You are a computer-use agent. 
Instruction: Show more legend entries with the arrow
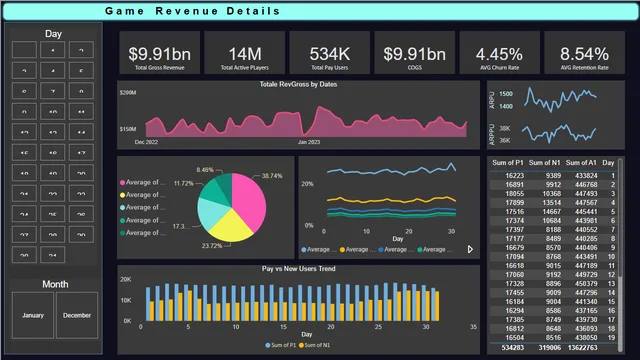coord(470,249)
